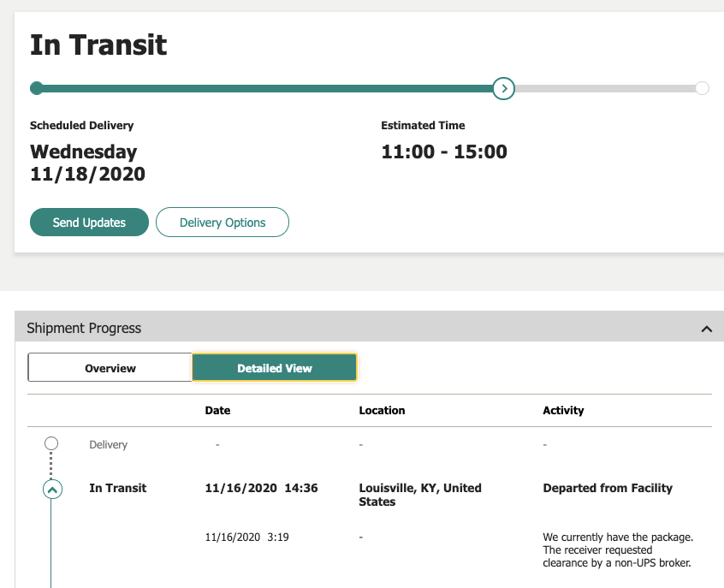
Task: Switch to the Overview tab
Action: click(110, 368)
